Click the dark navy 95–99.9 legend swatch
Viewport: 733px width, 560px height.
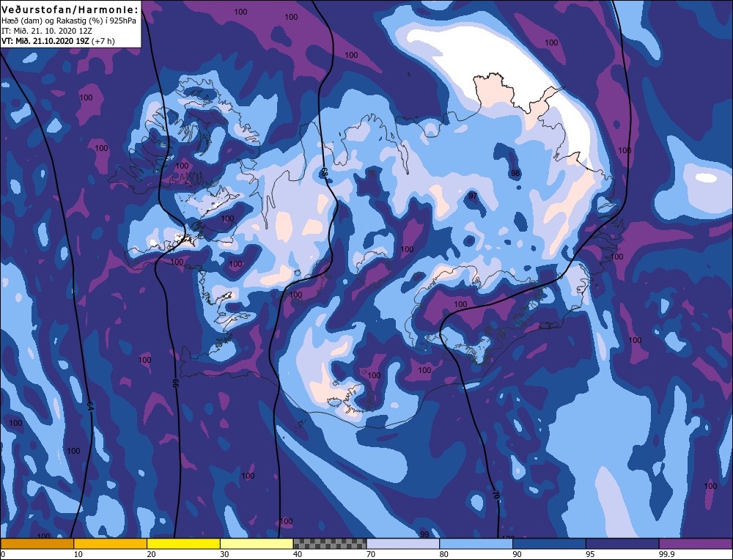point(622,543)
